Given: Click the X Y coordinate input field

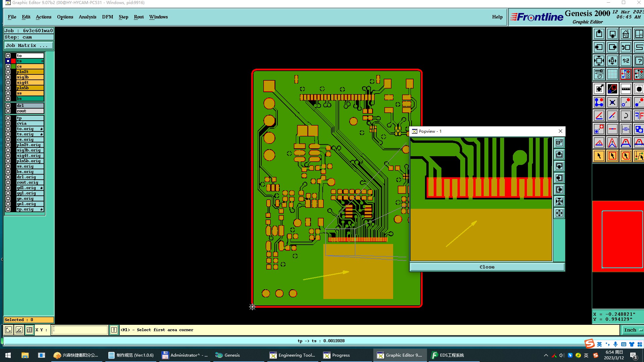Looking at the screenshot, I should [x=80, y=330].
